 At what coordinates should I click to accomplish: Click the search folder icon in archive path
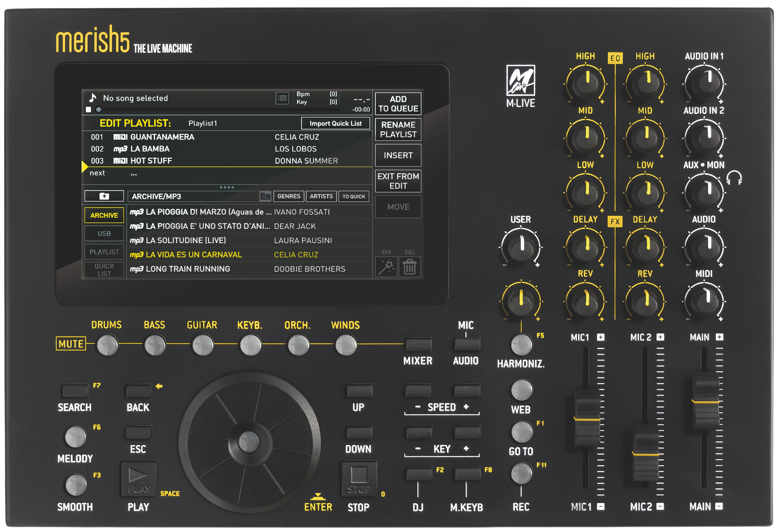pyautogui.click(x=265, y=196)
